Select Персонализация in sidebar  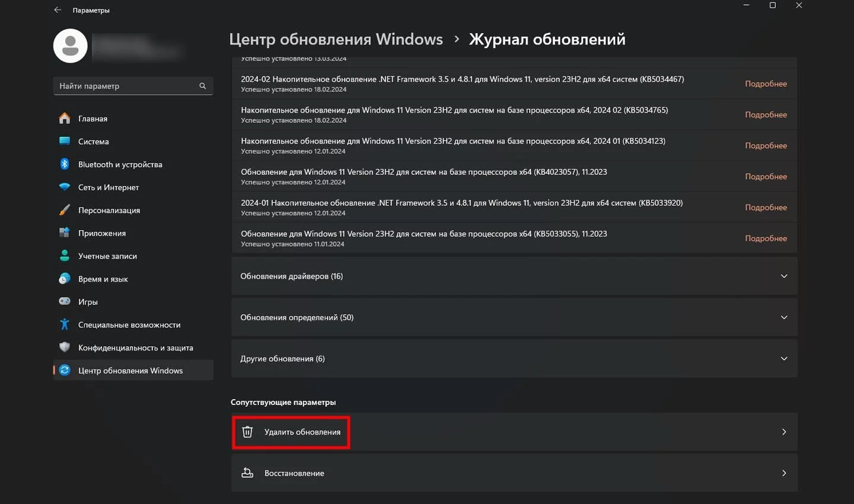[133, 210]
